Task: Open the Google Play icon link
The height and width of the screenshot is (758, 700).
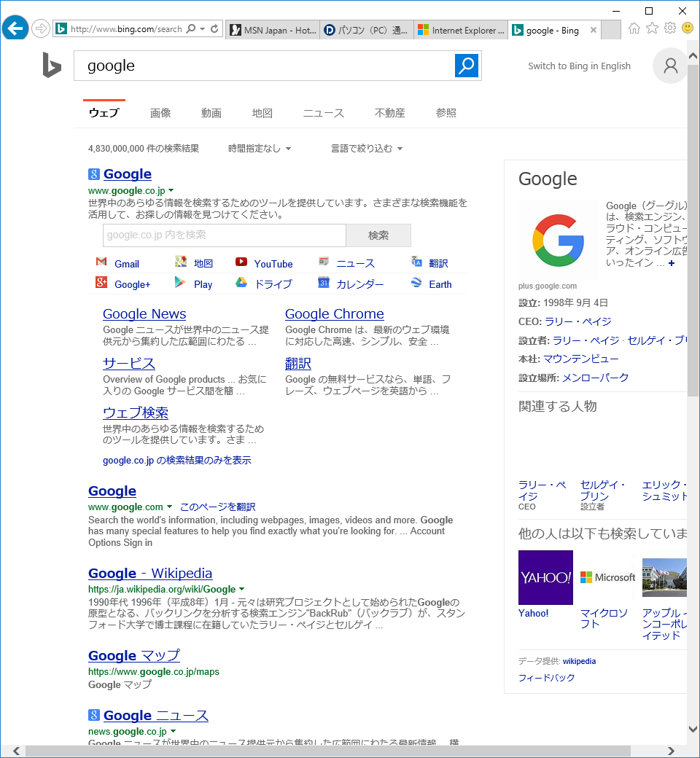Action: [x=180, y=283]
